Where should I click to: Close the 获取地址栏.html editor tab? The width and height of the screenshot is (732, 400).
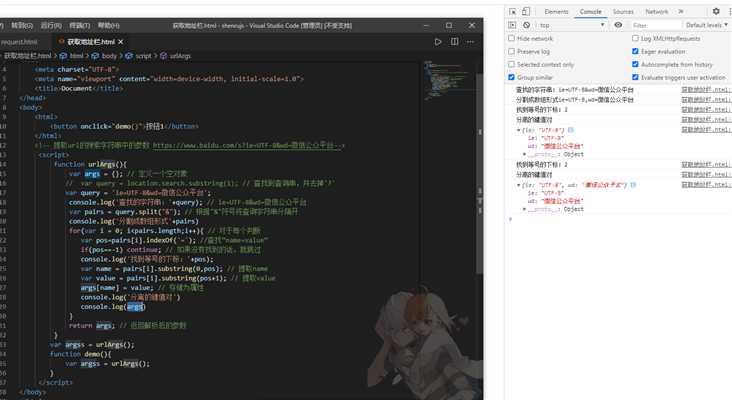pyautogui.click(x=121, y=42)
